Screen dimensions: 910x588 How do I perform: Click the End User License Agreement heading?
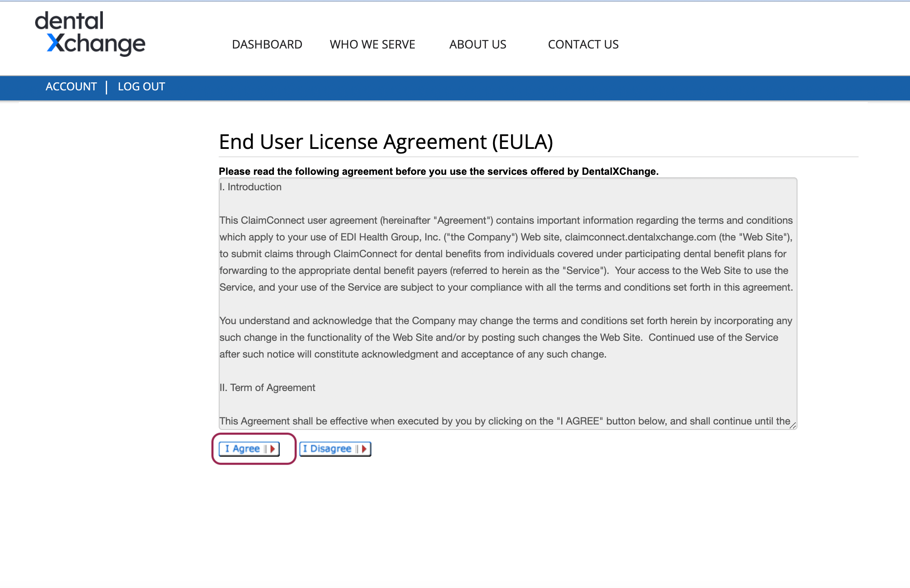click(x=386, y=142)
